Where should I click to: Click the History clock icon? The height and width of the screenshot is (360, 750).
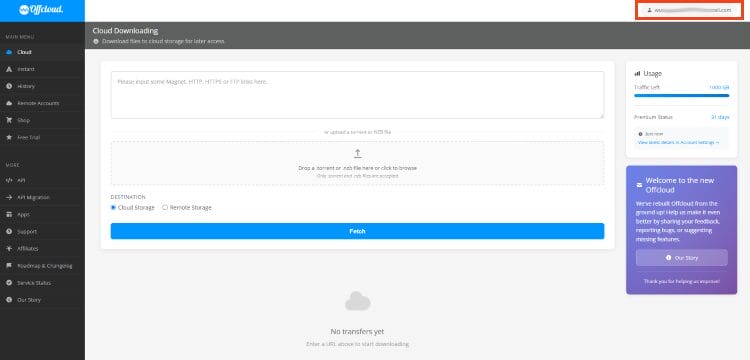9,87
